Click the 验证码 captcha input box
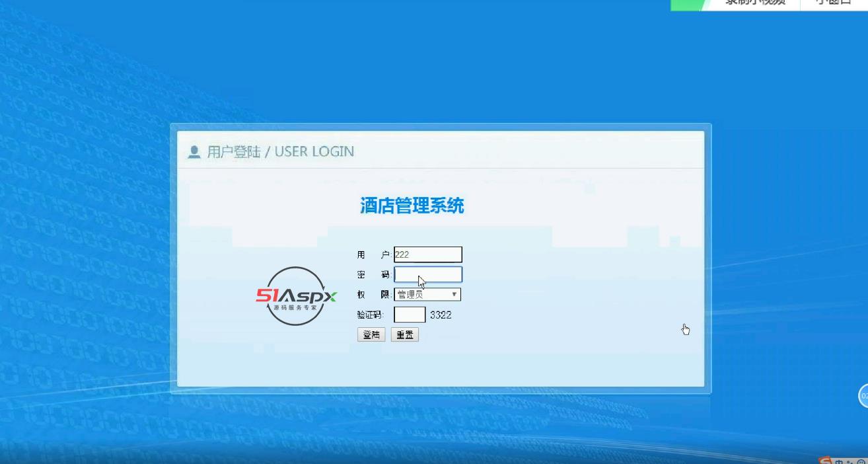The width and height of the screenshot is (868, 464). click(410, 315)
